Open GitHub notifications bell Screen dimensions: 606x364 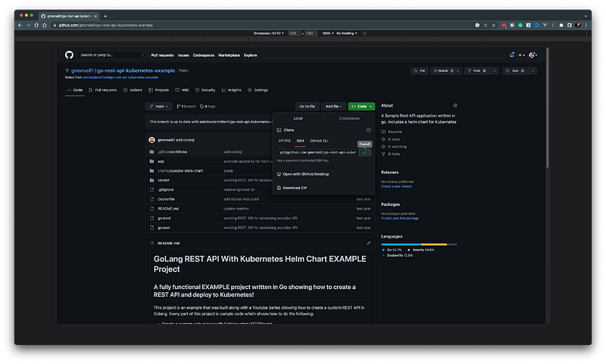coord(512,54)
